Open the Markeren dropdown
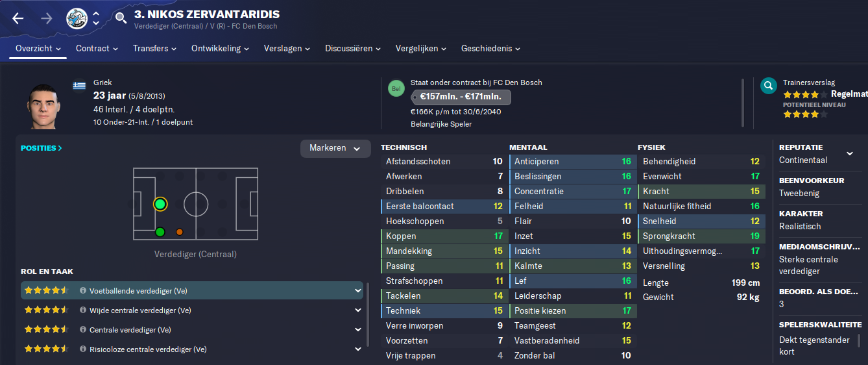The height and width of the screenshot is (365, 868). click(x=335, y=148)
